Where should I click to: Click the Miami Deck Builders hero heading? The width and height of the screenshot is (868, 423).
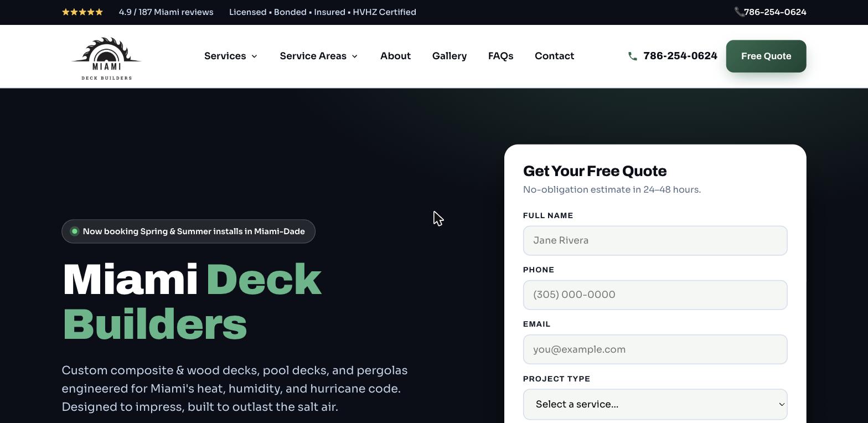point(192,302)
